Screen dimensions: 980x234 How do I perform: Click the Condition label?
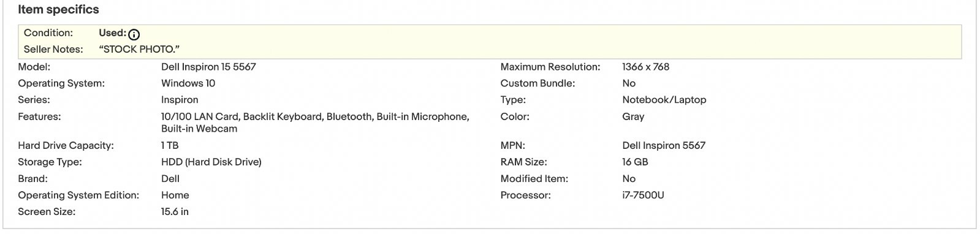click(x=48, y=33)
